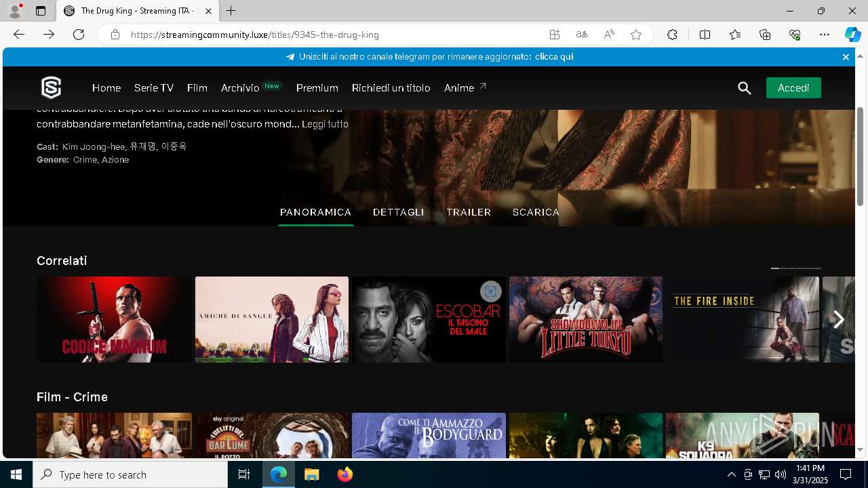This screenshot has width=868, height=488.
Task: Open a new browser tab
Action: [x=231, y=11]
